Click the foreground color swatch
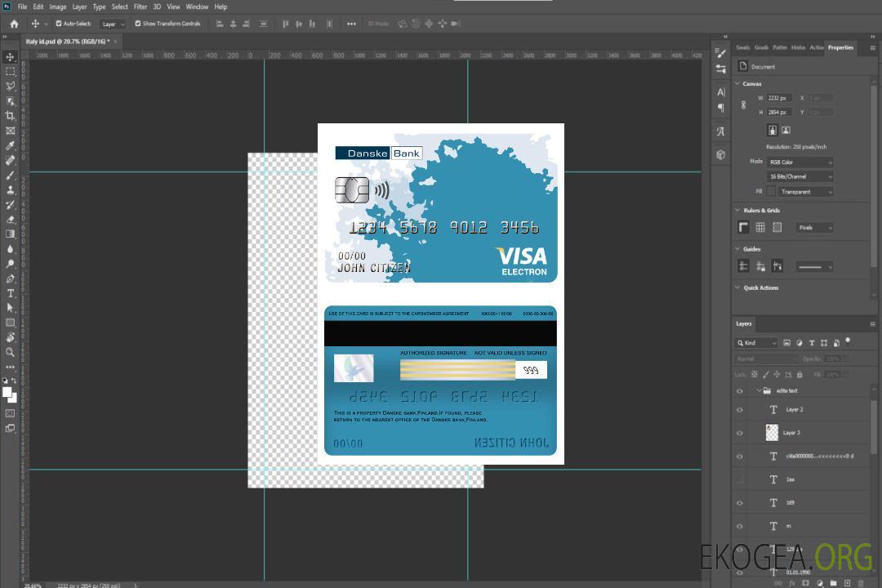882x588 pixels. click(7, 393)
